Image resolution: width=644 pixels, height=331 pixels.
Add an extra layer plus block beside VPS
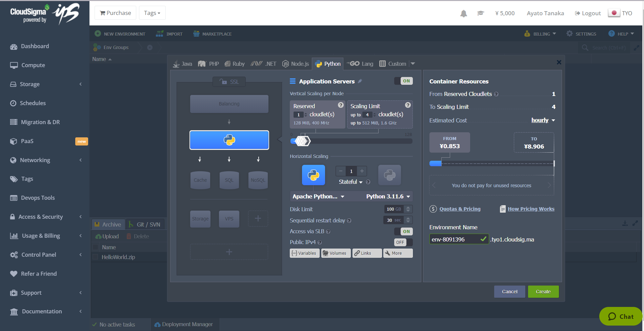tap(258, 219)
